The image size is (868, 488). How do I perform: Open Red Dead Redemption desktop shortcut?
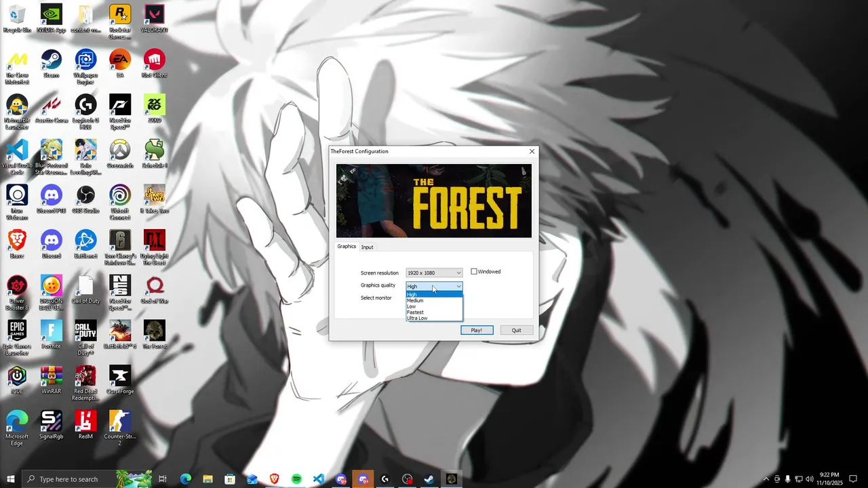(85, 384)
